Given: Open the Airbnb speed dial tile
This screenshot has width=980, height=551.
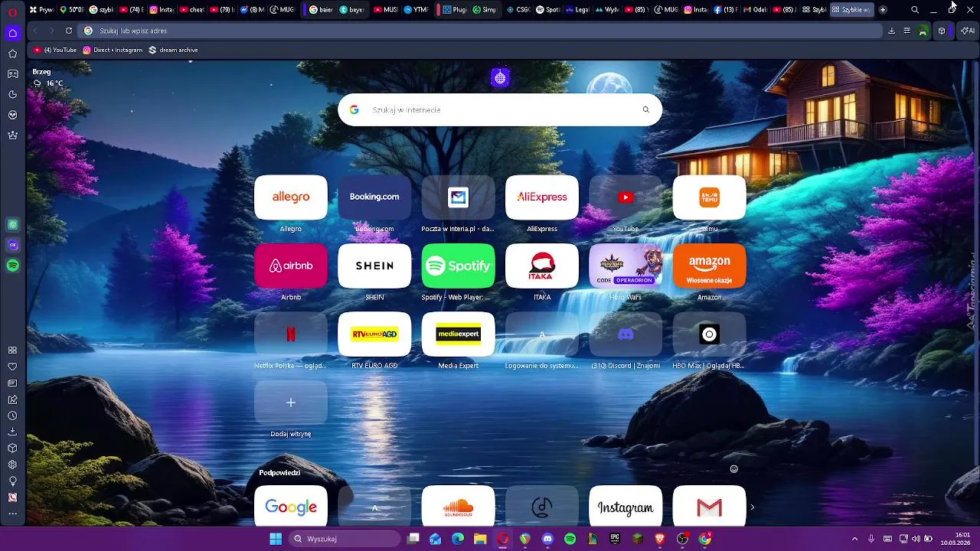Looking at the screenshot, I should tap(291, 266).
